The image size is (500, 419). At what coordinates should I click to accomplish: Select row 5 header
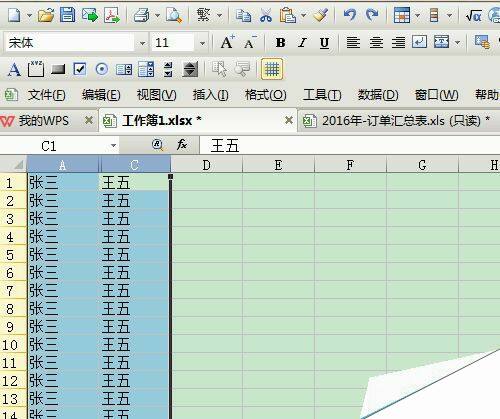(x=13, y=255)
